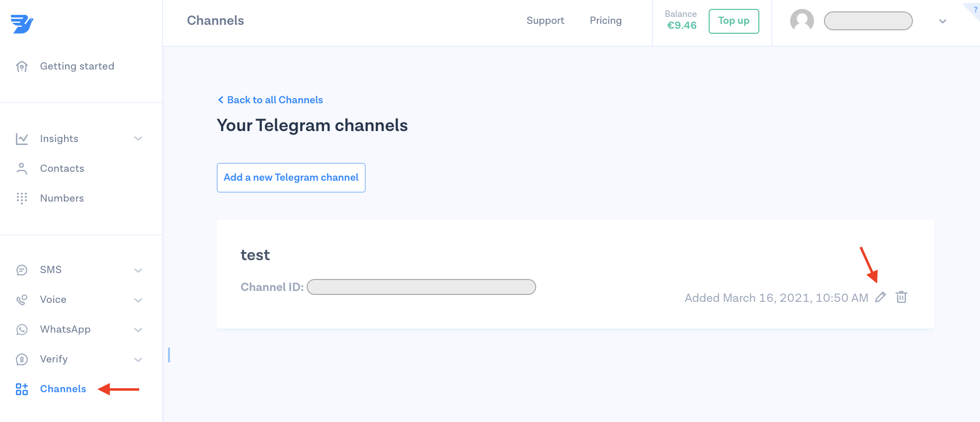Open Support in the top navigation
The width and height of the screenshot is (980, 422).
click(x=545, y=21)
